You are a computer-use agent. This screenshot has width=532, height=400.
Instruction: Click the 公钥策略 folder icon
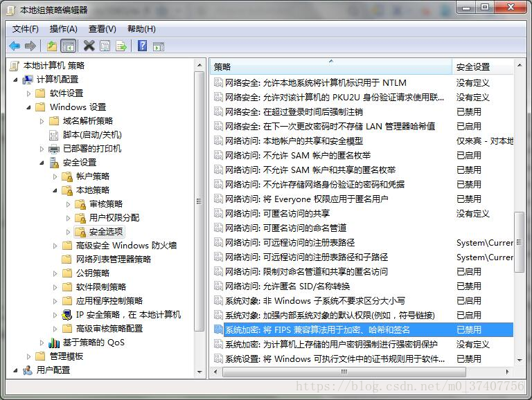click(67, 273)
